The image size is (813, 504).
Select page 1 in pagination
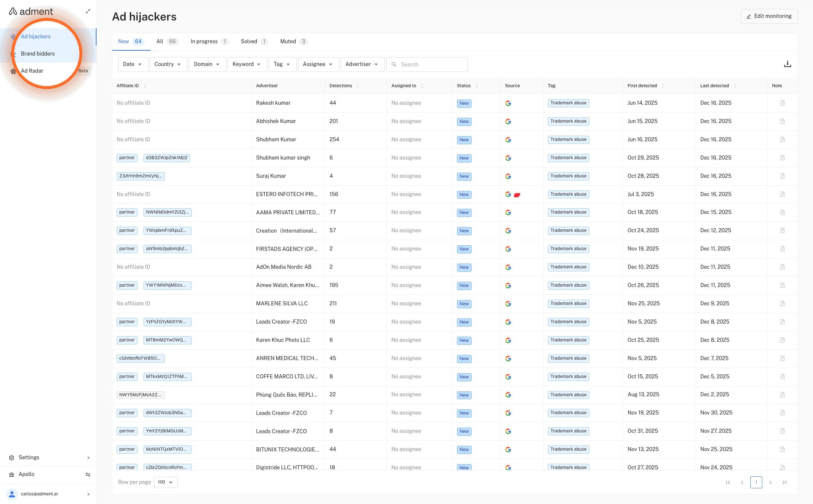click(756, 482)
